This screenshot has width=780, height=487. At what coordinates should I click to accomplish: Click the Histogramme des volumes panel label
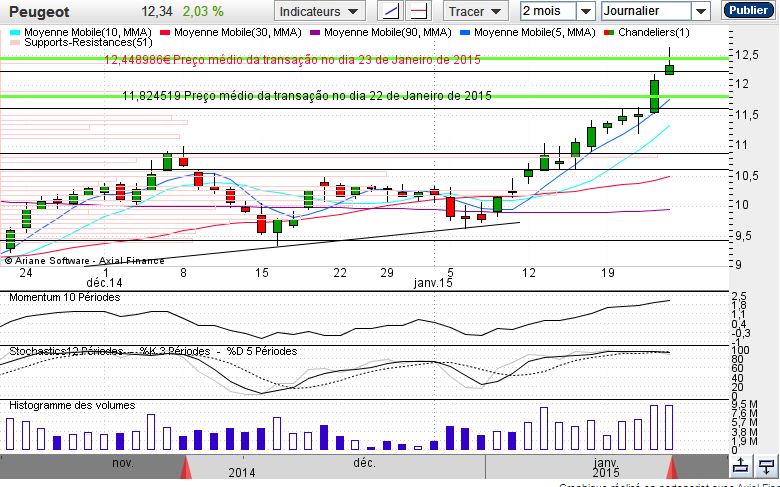pyautogui.click(x=72, y=405)
